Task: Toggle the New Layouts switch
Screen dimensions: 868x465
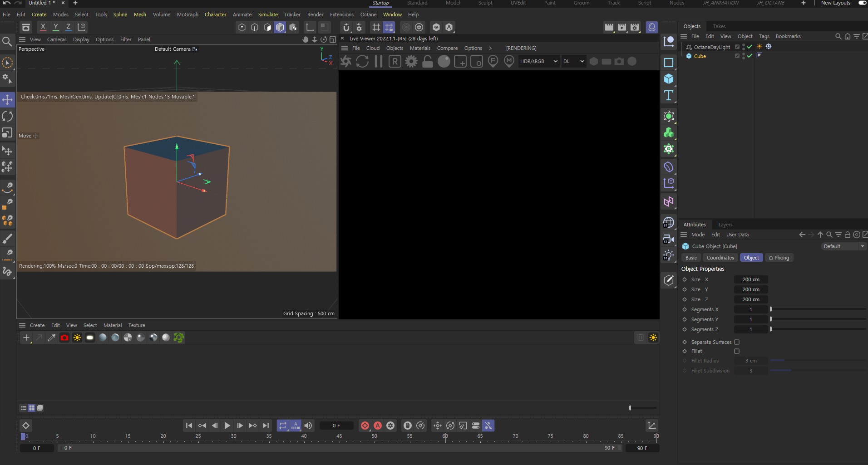Action: click(x=862, y=3)
